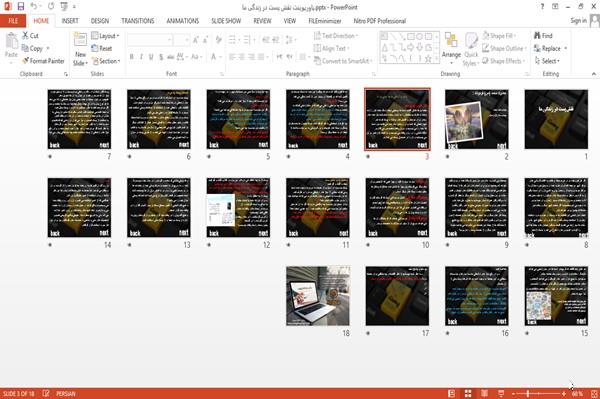Click Slide Sorter view icon in status bar
The image size is (600, 399).
point(468,393)
